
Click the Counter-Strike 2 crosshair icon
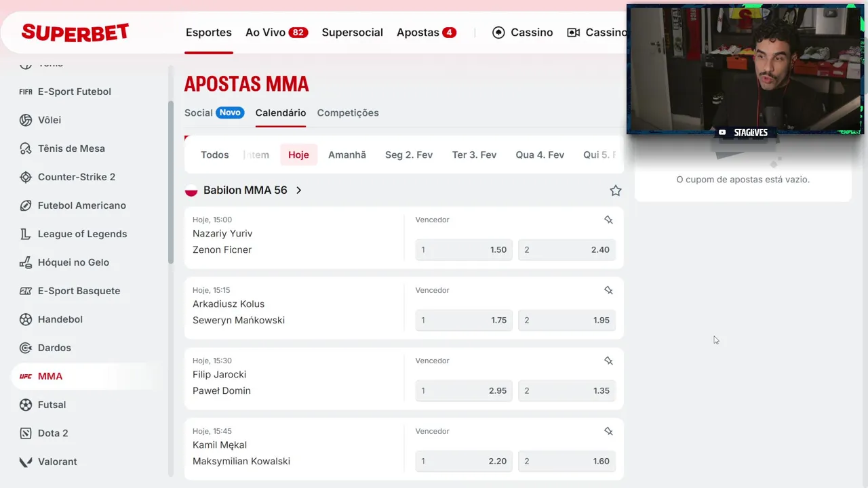point(26,177)
